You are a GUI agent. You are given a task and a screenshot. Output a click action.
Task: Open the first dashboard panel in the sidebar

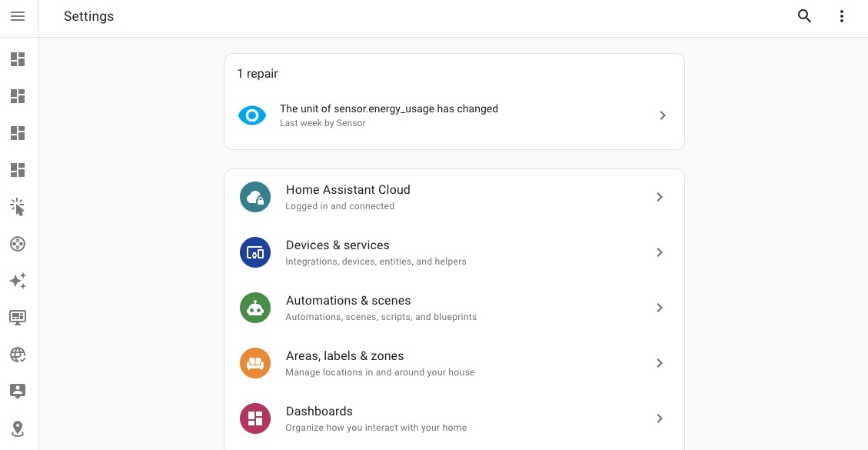click(x=18, y=59)
